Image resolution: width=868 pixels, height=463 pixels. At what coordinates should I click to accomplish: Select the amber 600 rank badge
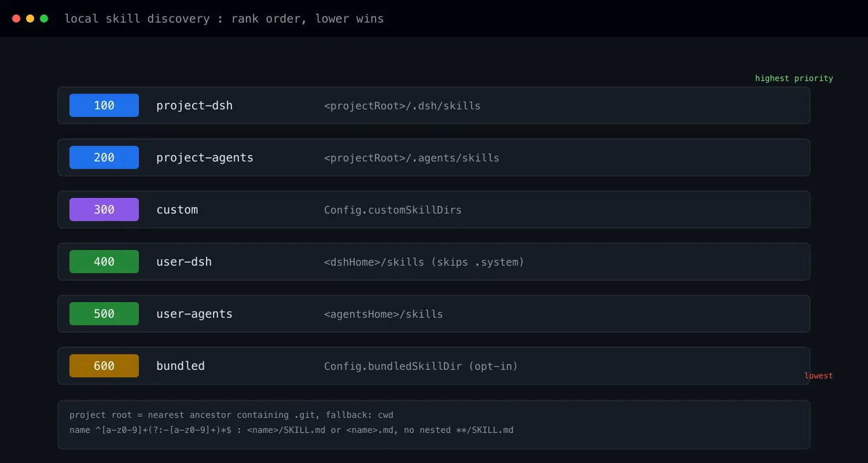pos(104,366)
